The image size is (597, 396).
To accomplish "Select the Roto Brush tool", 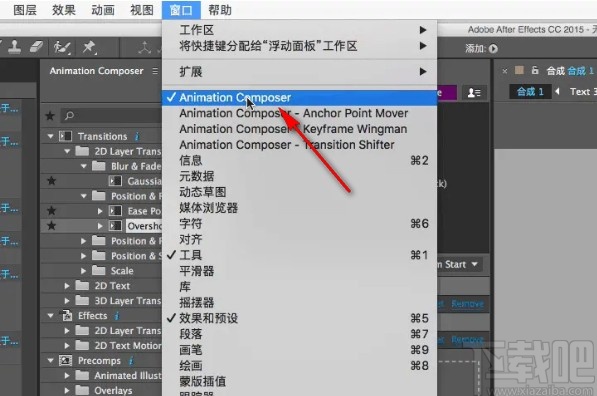I will (x=61, y=47).
